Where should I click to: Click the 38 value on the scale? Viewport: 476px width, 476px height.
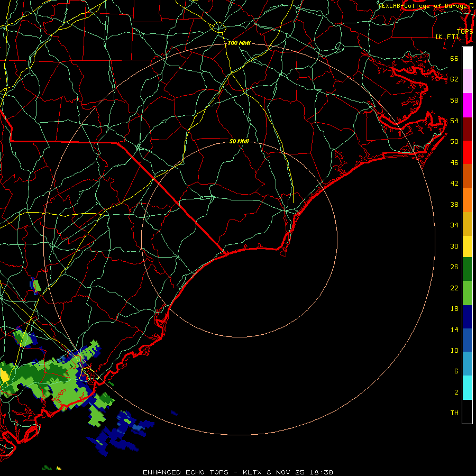pyautogui.click(x=454, y=205)
